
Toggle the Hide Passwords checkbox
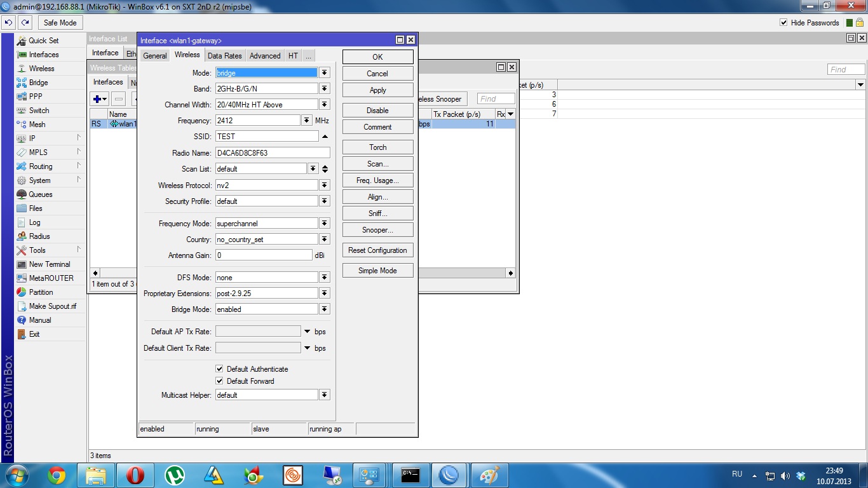coord(783,23)
